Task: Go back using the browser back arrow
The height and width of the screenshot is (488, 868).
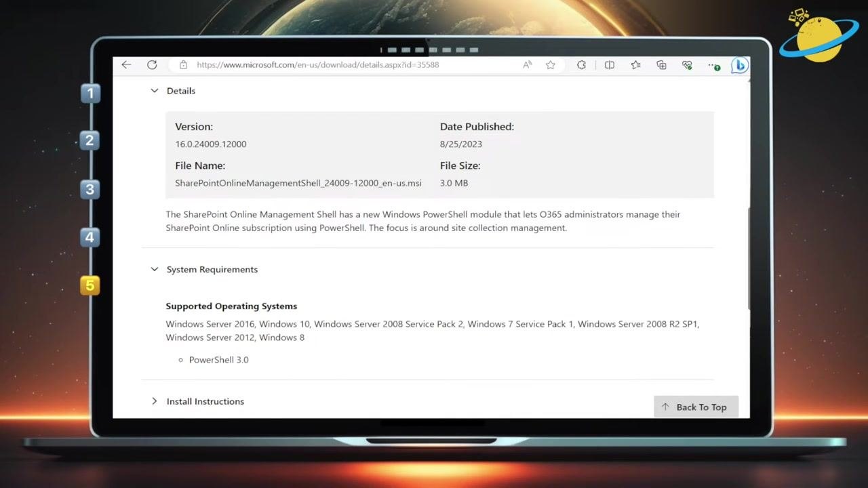Action: click(x=126, y=65)
